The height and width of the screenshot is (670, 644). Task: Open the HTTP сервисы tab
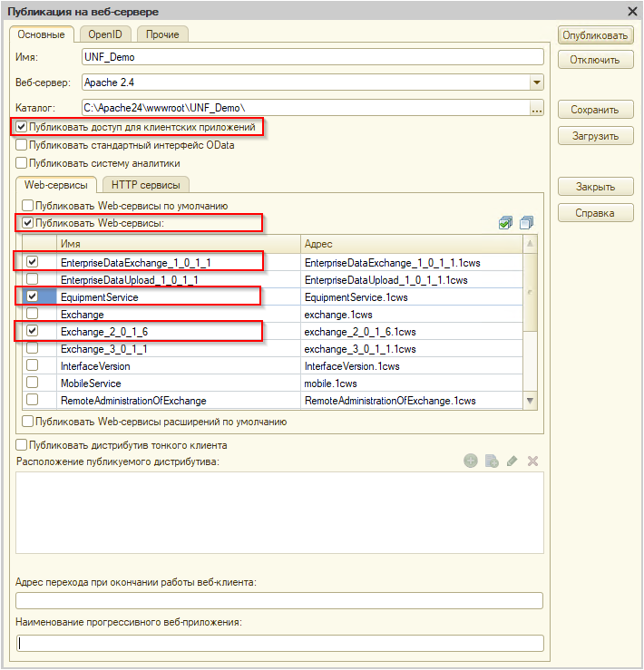pyautogui.click(x=145, y=185)
